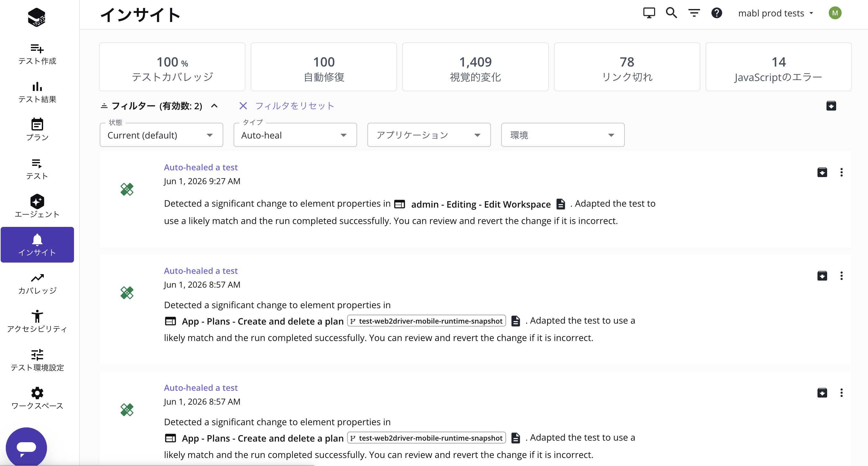Open ワークスペース settings in the sidebar

37,398
